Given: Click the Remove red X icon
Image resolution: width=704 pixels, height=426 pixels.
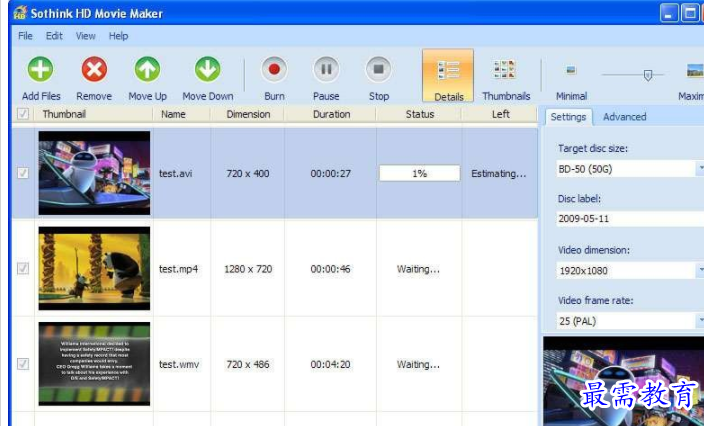Looking at the screenshot, I should click(94, 69).
